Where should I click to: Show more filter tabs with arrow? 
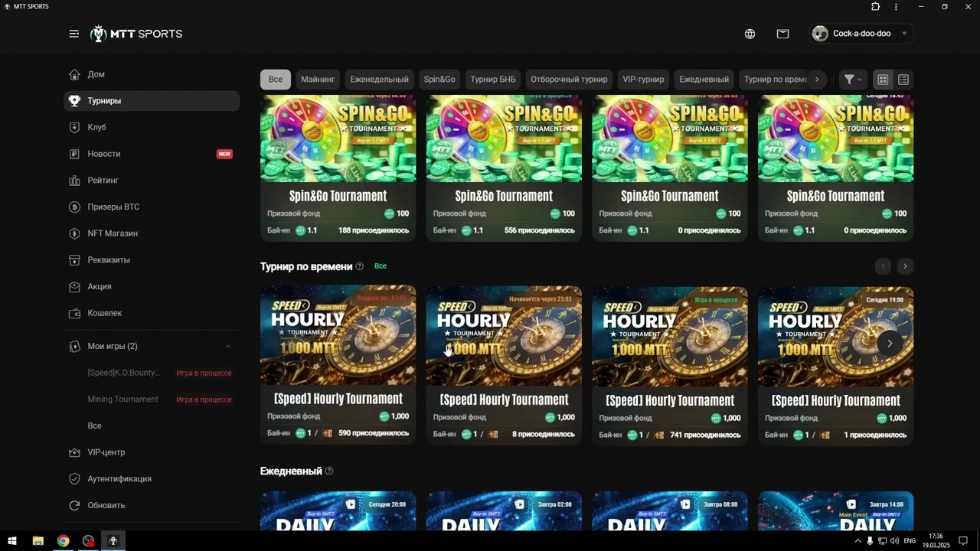[x=817, y=80]
